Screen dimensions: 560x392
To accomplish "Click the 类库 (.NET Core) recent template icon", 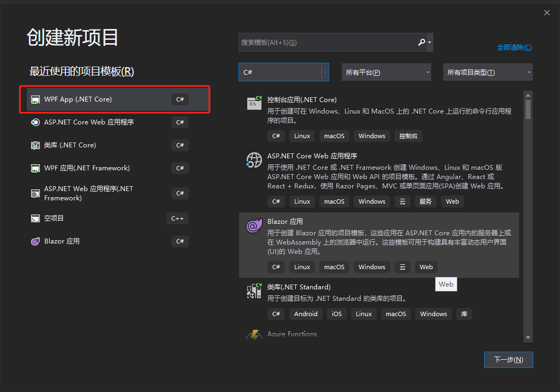I will pyautogui.click(x=35, y=145).
